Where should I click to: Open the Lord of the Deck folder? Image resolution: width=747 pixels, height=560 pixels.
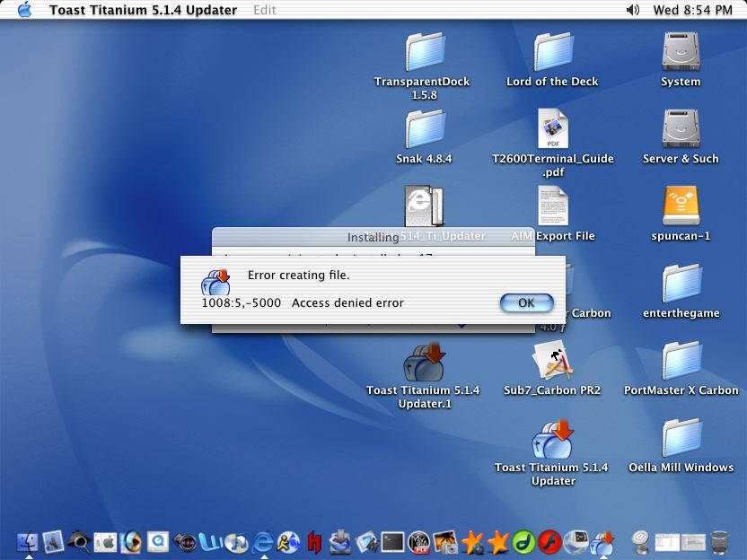tap(553, 52)
